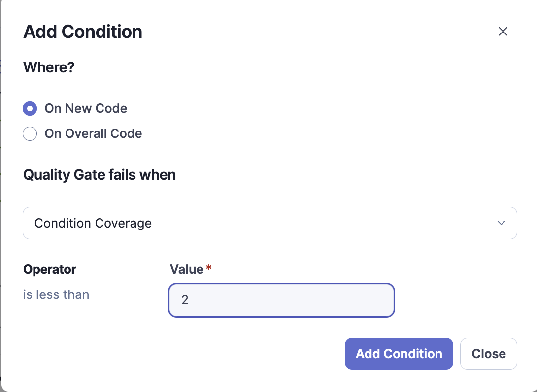Click the Condition Coverage text in selector
537x392 pixels.
(93, 223)
